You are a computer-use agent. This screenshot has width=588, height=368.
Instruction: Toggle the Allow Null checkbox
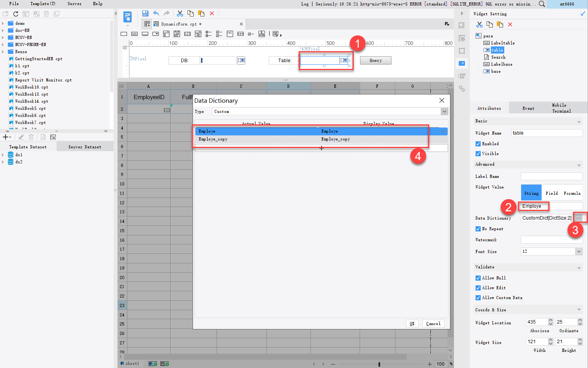click(478, 278)
